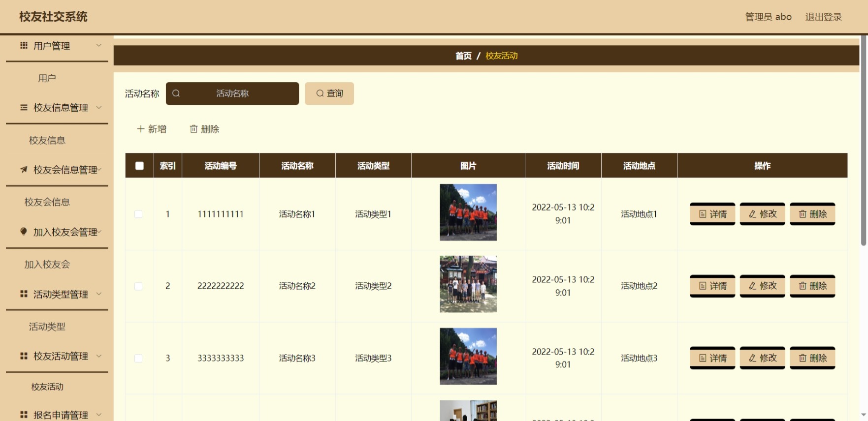Click the paper-plane icon beside 校友会信息管理
The image size is (868, 421).
coord(24,170)
